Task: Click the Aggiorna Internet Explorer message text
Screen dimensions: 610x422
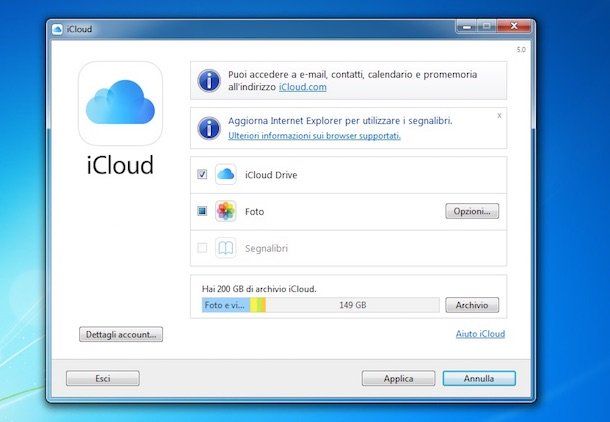Action: pos(340,121)
